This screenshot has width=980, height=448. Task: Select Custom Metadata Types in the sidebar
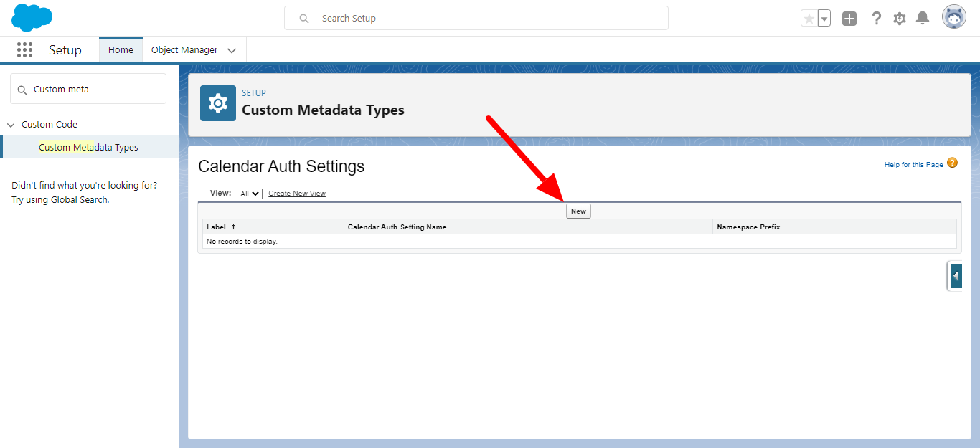pyautogui.click(x=88, y=147)
